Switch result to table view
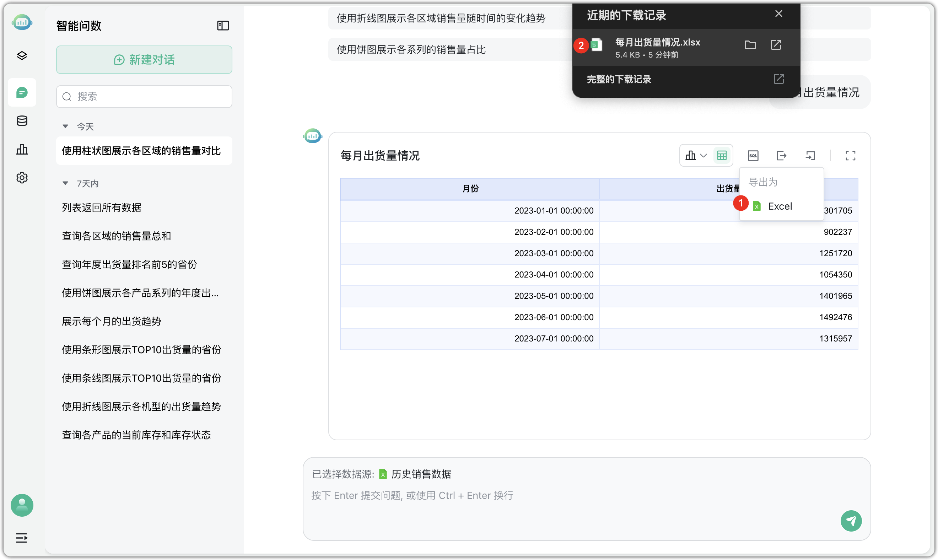 tap(722, 156)
